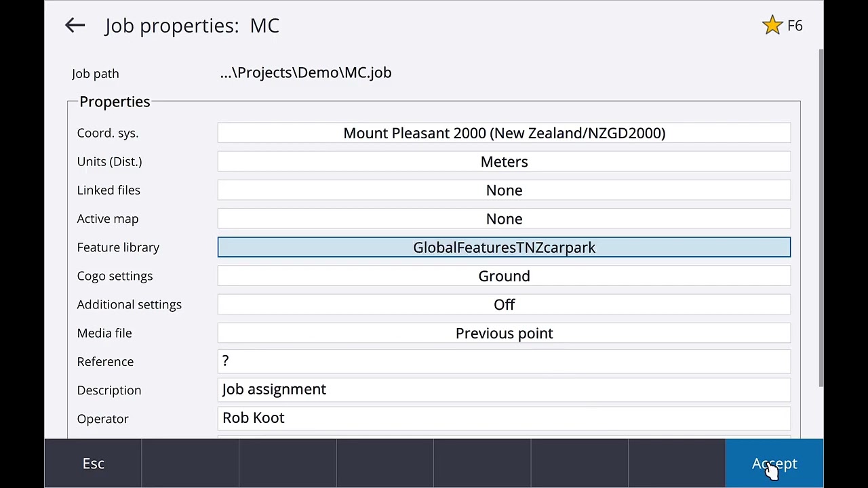The image size is (868, 488).
Task: Open the Cogo settings Ground field
Action: (x=504, y=276)
